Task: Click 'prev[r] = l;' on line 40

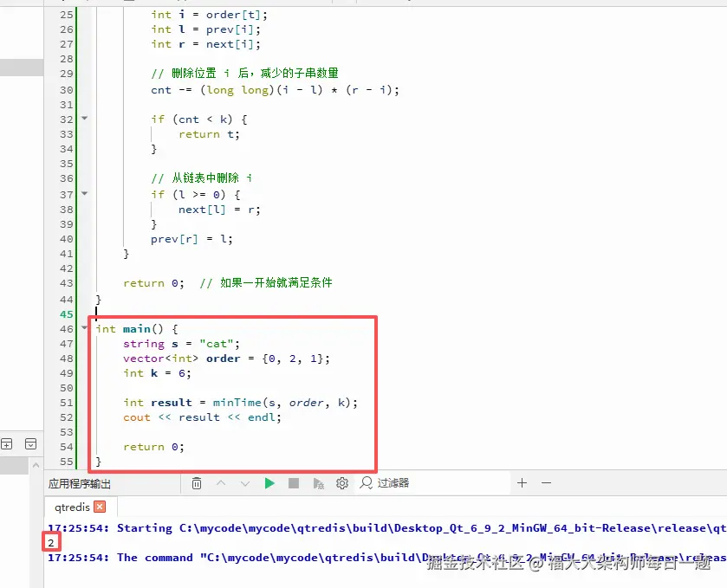Action: 191,239
